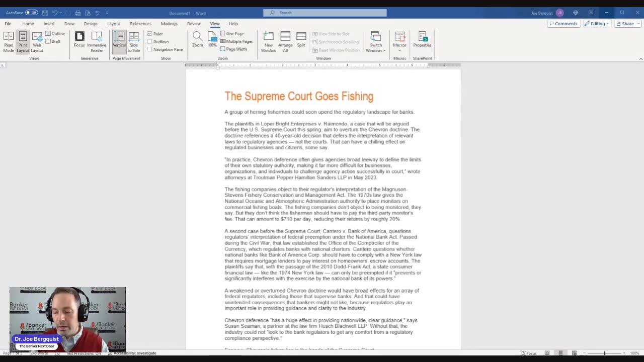Viewport: 644px width, 362px height.
Task: Expand the Switch Windows dropdown
Action: [x=375, y=48]
